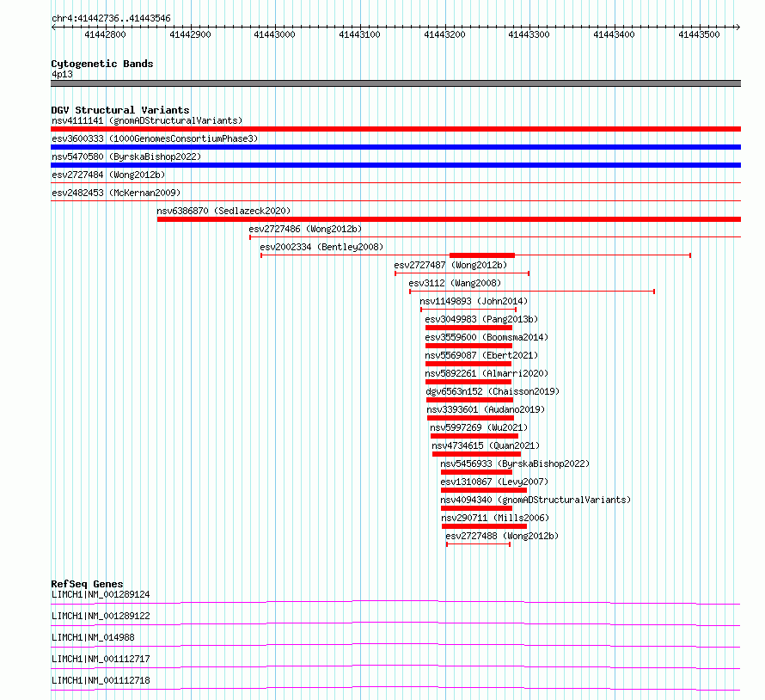
Task: Click thick segment of esv2002334 feature
Action: 482,255
